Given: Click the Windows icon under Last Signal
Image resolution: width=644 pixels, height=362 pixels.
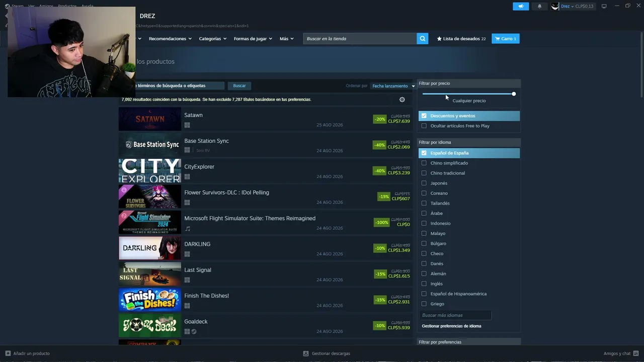Looking at the screenshot, I should pyautogui.click(x=187, y=280).
